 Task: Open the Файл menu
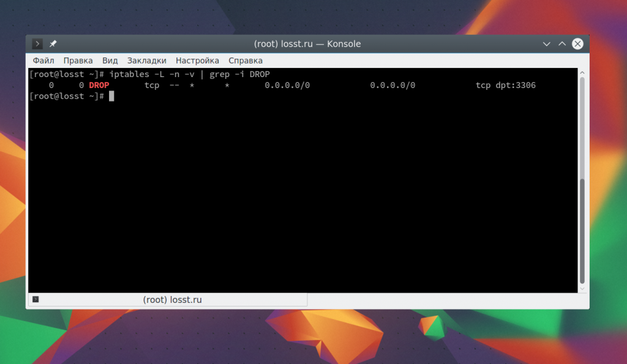pyautogui.click(x=43, y=61)
